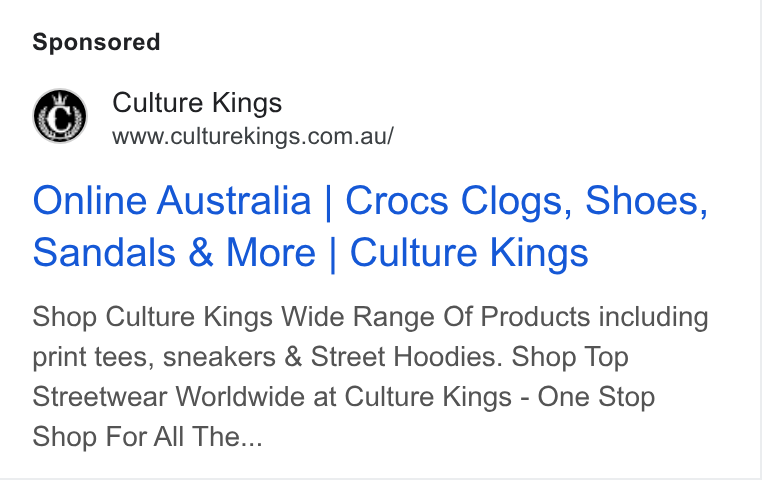Click 'One Stop' in the ad description
Screen dimensions: 762x480
pyautogui.click(x=596, y=397)
